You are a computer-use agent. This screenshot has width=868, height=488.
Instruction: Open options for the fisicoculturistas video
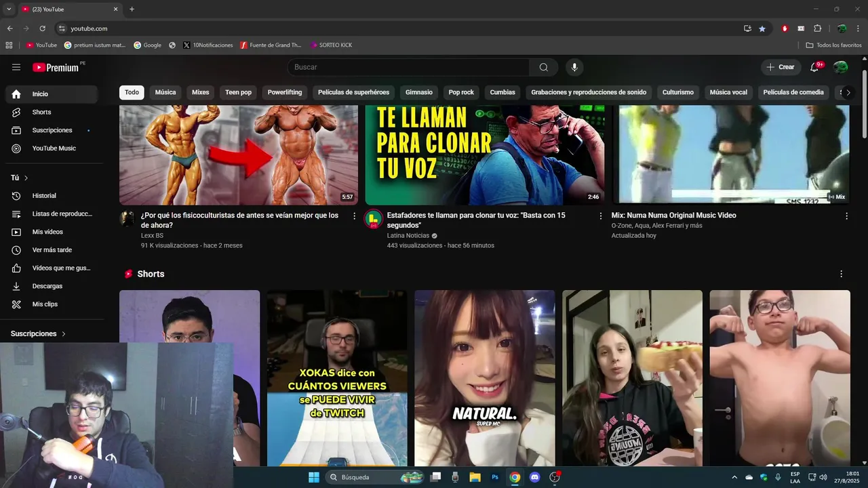[x=354, y=216]
